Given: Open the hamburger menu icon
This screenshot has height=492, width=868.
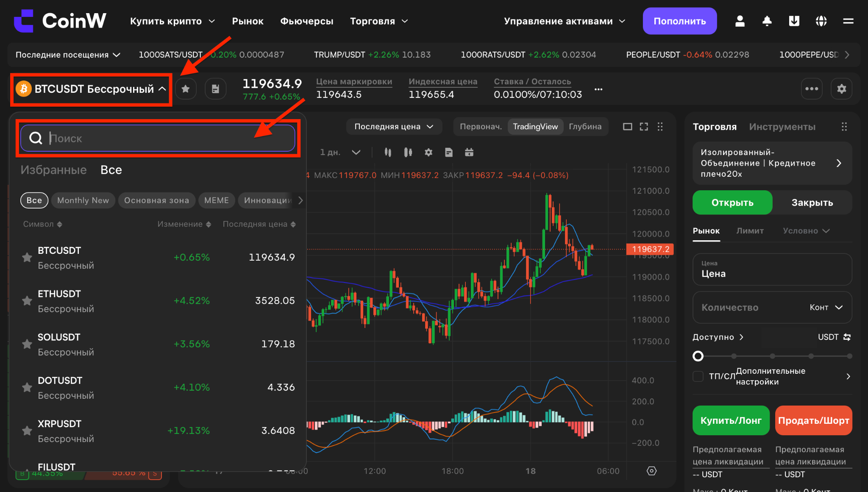Looking at the screenshot, I should pos(848,21).
